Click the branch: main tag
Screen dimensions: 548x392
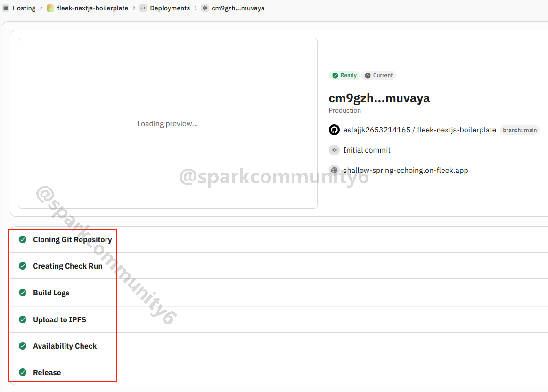[x=520, y=130]
